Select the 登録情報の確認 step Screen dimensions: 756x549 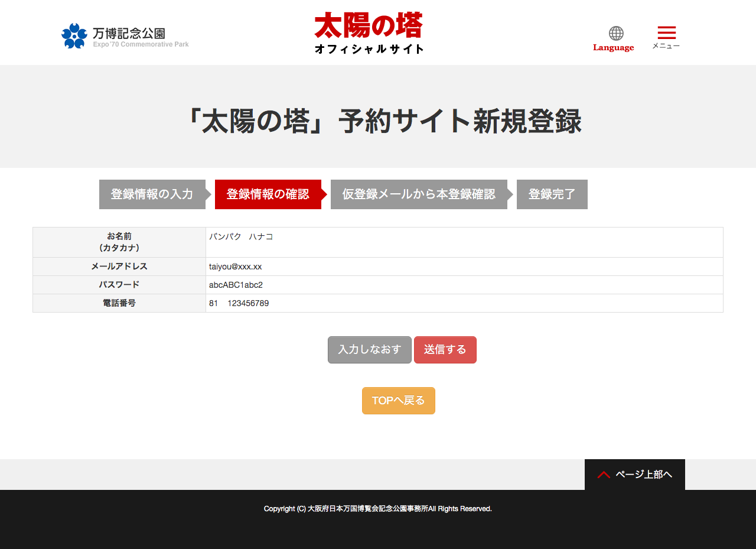[268, 194]
